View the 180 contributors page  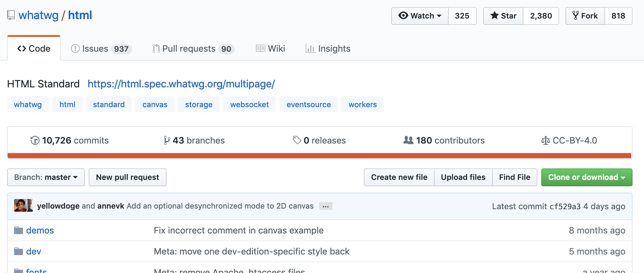(x=444, y=140)
